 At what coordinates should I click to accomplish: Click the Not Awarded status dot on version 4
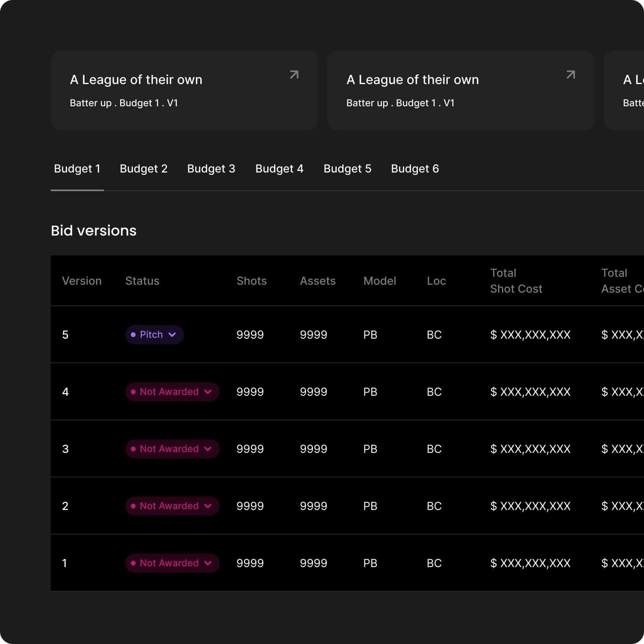pos(134,392)
